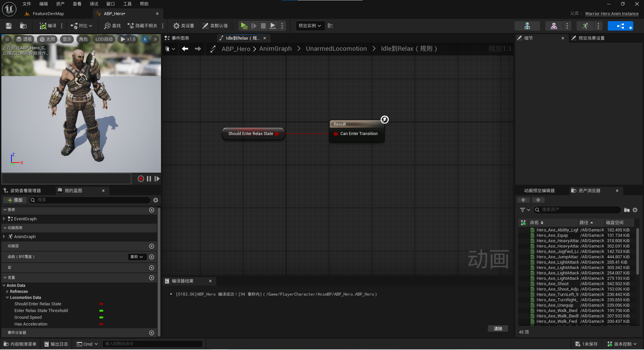The image size is (644, 350).
Task: Open the 预览实例 debug instance dropdown
Action: click(x=310, y=26)
